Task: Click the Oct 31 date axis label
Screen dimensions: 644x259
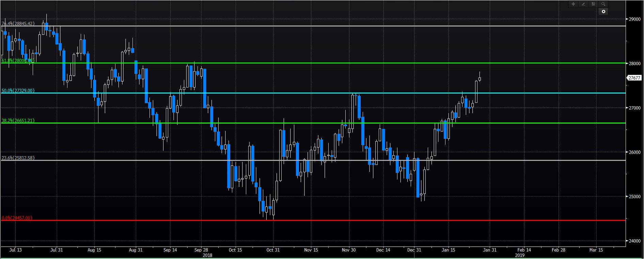Action: click(273, 250)
